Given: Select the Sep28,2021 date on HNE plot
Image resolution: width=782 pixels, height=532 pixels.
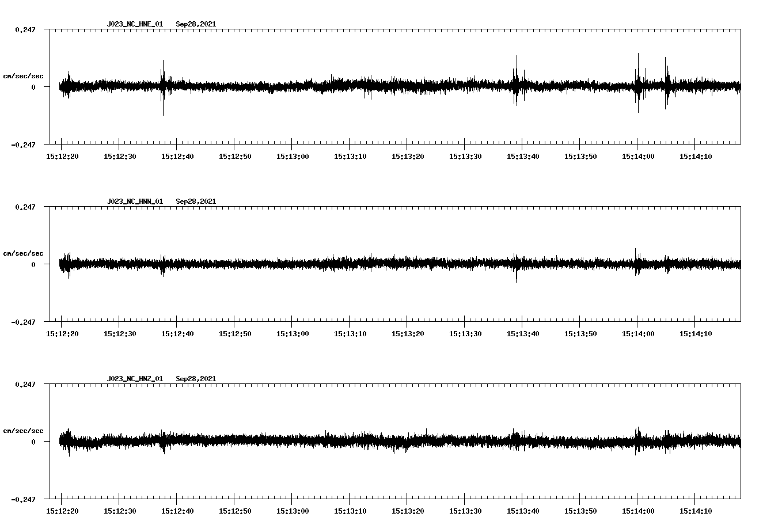Looking at the screenshot, I should [x=196, y=24].
